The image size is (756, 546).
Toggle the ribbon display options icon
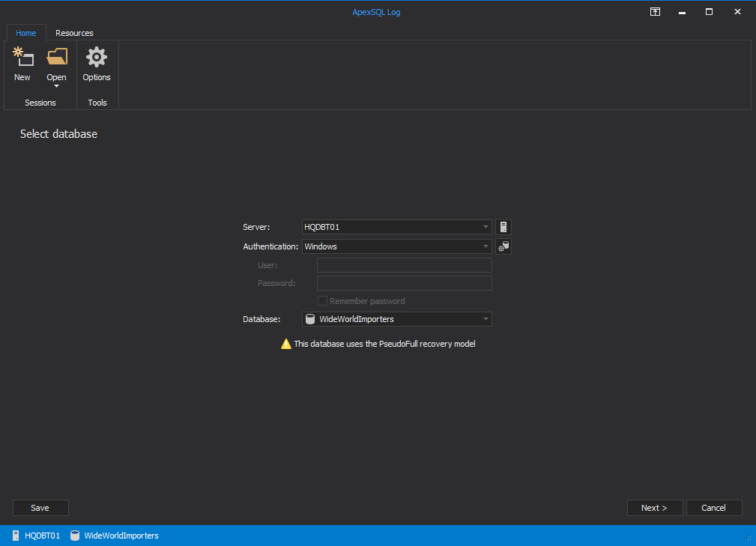click(655, 11)
